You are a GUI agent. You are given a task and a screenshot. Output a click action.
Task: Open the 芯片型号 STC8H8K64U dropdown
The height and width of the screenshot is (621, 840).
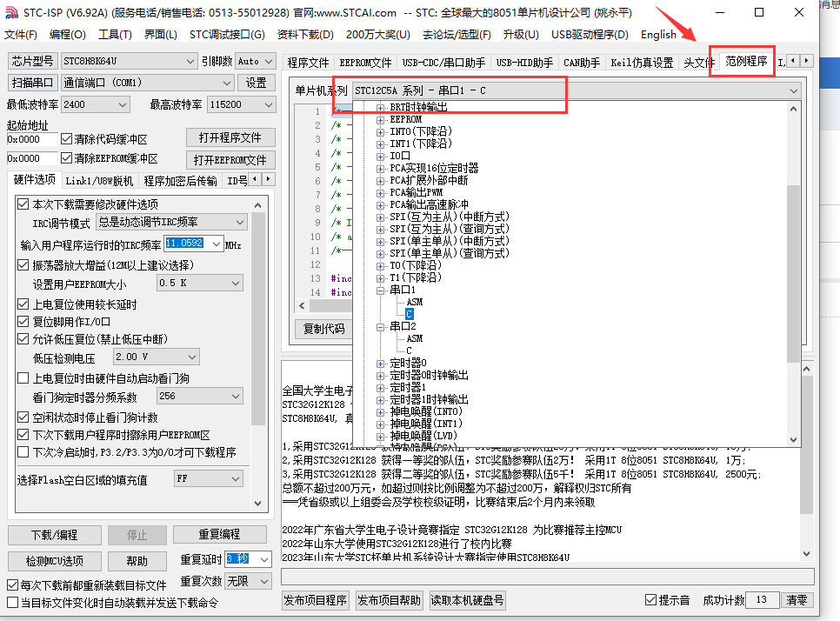(x=190, y=62)
